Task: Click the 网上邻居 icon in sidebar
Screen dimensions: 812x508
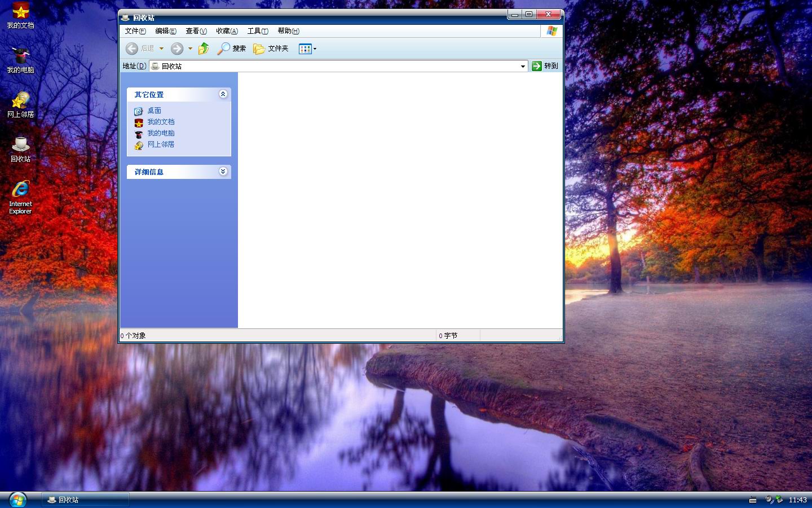Action: pyautogui.click(x=139, y=145)
